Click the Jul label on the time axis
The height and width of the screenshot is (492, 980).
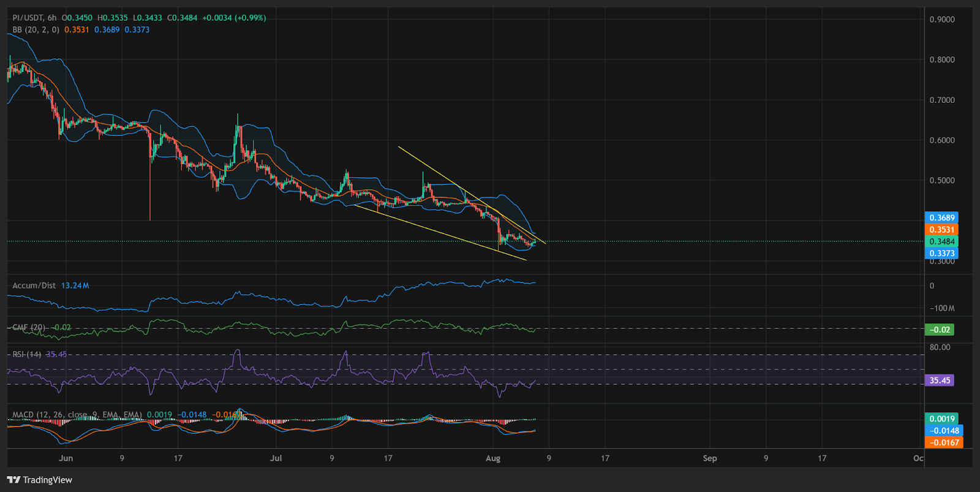[x=276, y=458]
